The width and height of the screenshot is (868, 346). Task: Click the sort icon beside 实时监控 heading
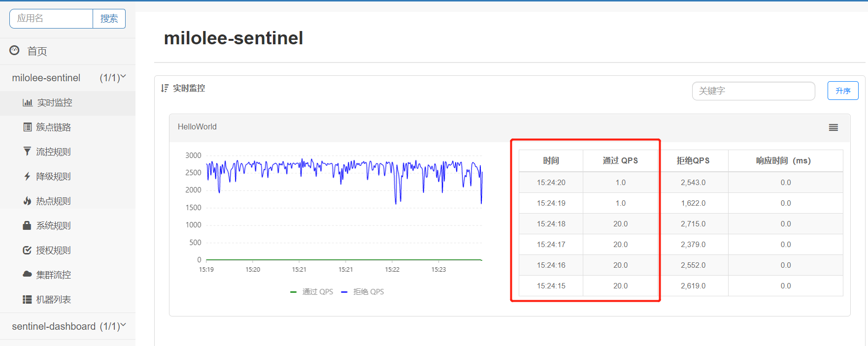point(165,88)
